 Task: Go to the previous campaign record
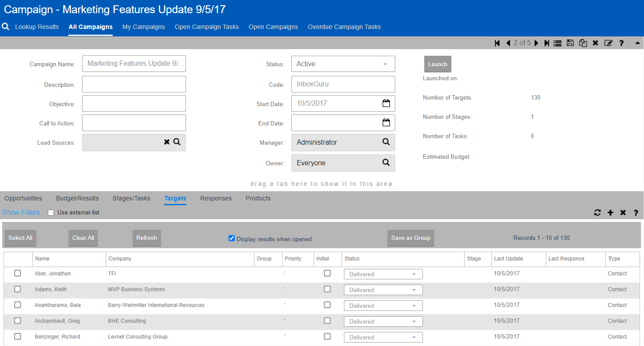(508, 43)
